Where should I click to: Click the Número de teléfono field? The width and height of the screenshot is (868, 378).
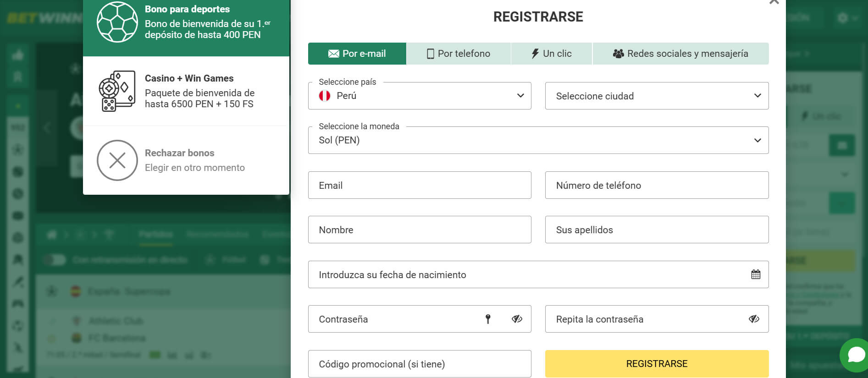click(656, 185)
